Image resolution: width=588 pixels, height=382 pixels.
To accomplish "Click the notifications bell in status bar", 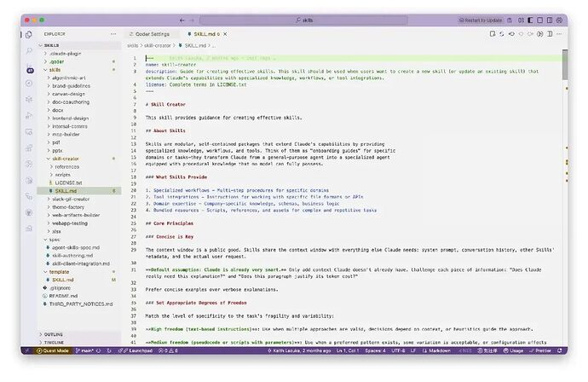I will pos(558,350).
